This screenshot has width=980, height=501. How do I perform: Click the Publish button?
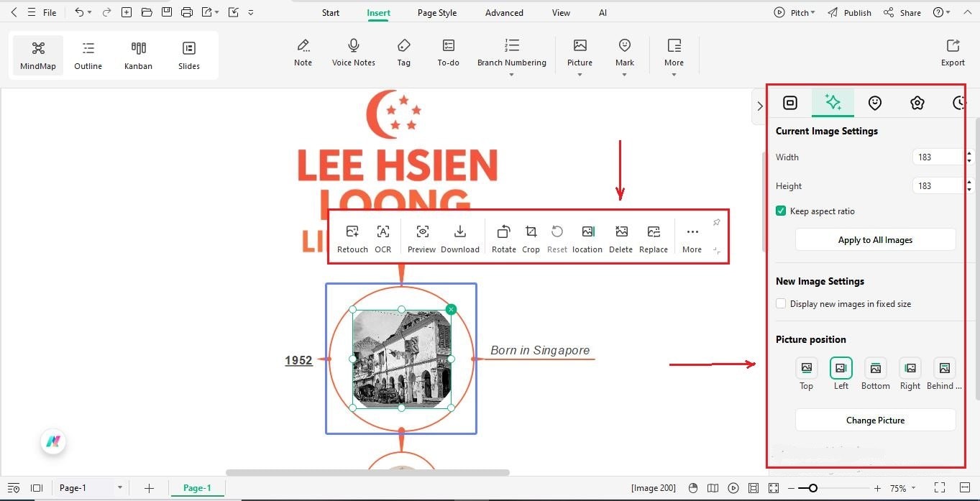click(x=849, y=13)
